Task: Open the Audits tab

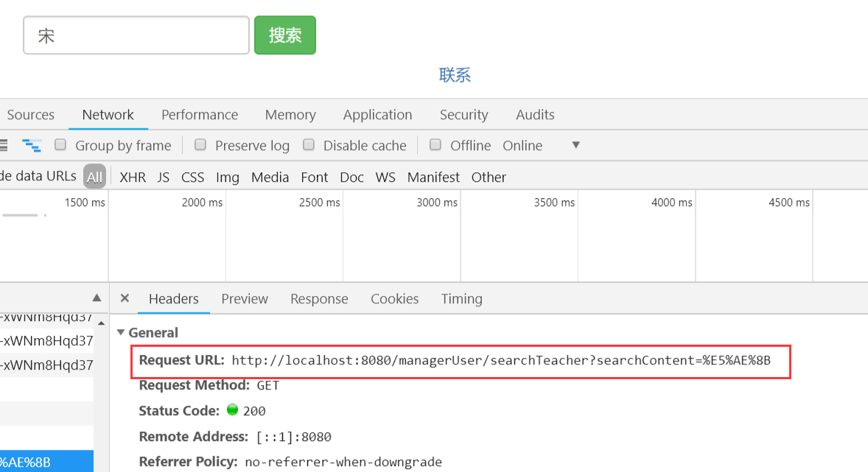Action: (x=535, y=115)
